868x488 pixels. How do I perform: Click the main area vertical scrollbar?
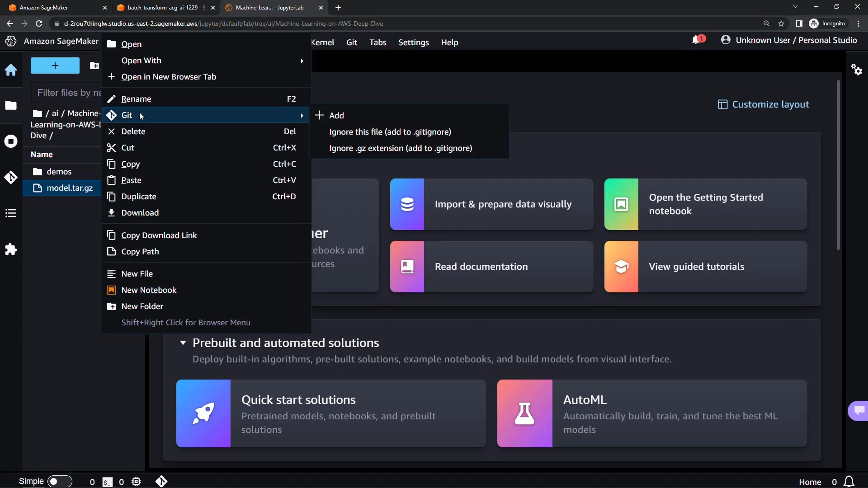coord(838,165)
